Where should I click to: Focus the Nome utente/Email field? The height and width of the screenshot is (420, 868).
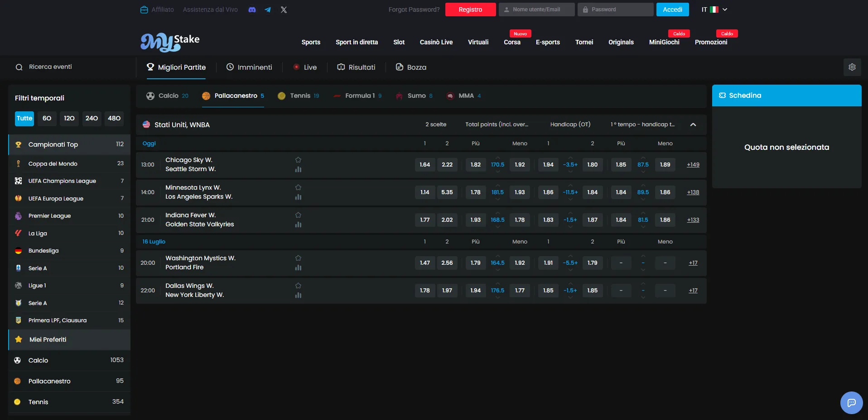536,10
